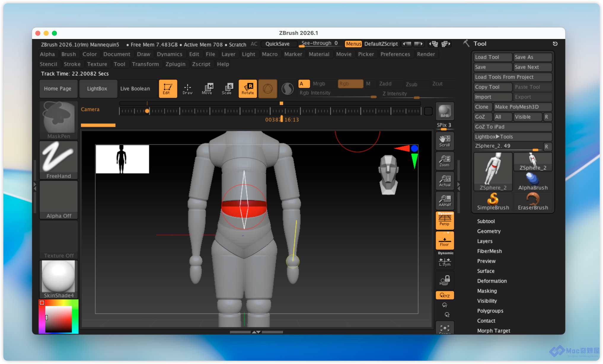Open the Preferences menu

point(395,54)
